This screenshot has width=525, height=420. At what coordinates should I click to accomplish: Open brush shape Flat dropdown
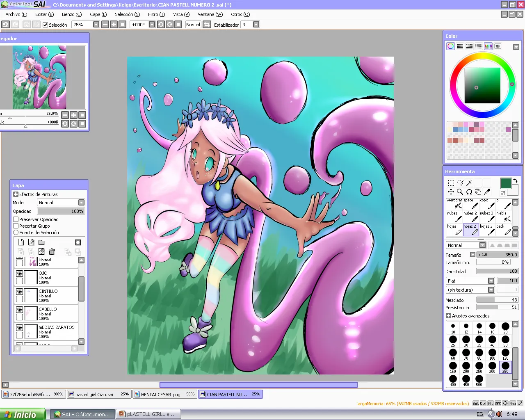coord(491,281)
